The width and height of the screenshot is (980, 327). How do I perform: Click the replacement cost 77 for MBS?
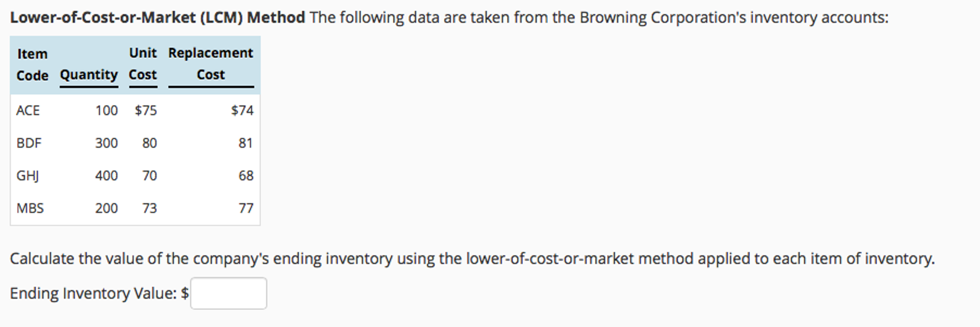point(246,208)
